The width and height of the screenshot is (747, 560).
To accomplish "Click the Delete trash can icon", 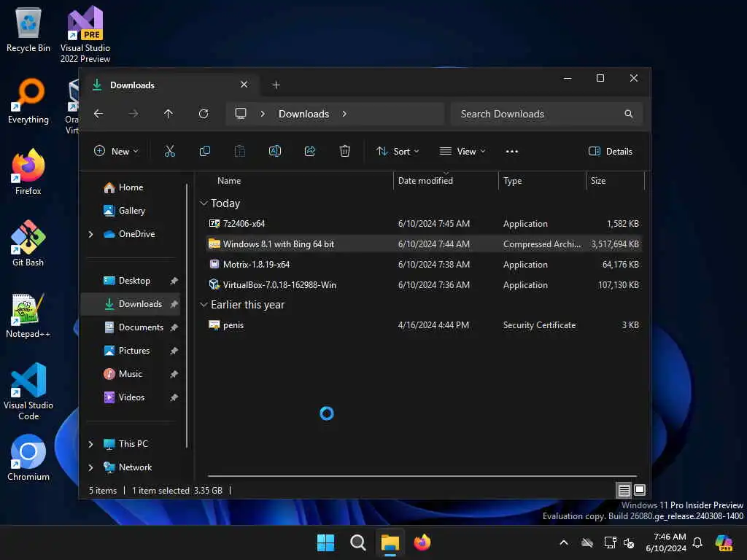I will 345,152.
